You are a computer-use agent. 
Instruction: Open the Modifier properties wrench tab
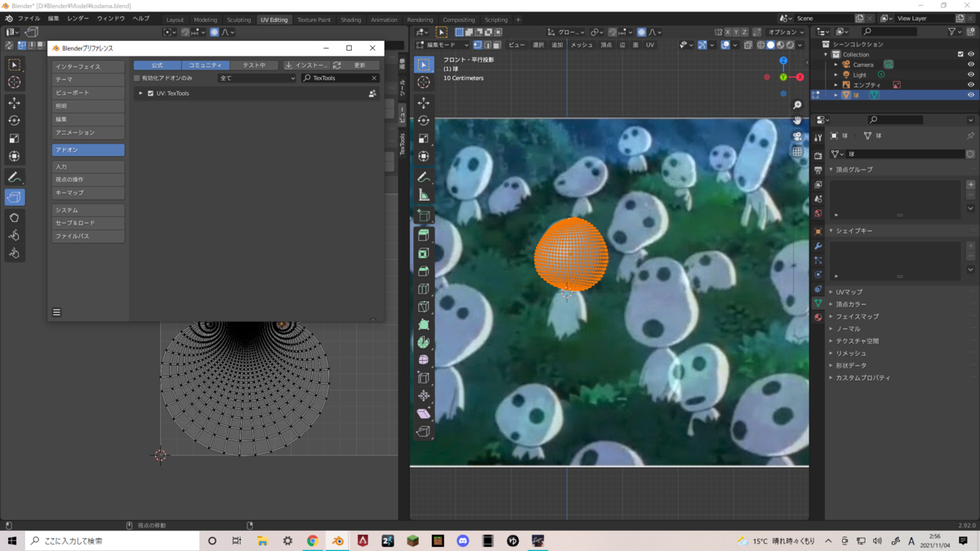pos(817,245)
